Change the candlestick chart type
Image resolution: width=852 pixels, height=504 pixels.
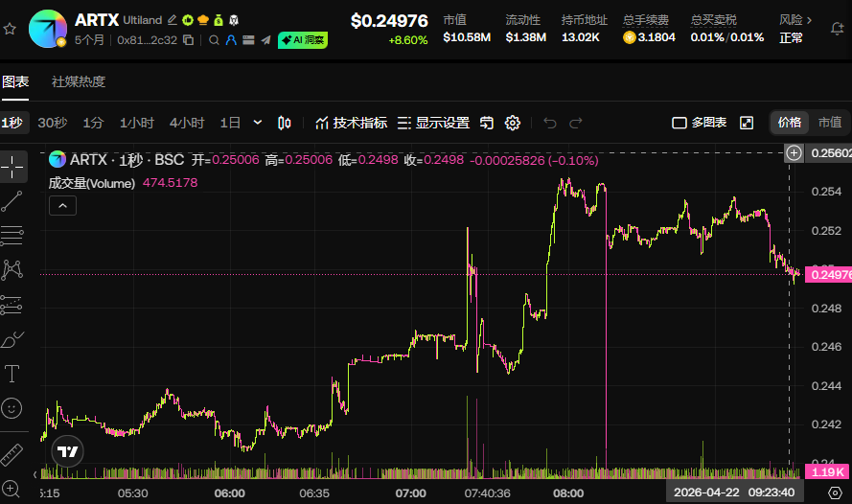285,123
